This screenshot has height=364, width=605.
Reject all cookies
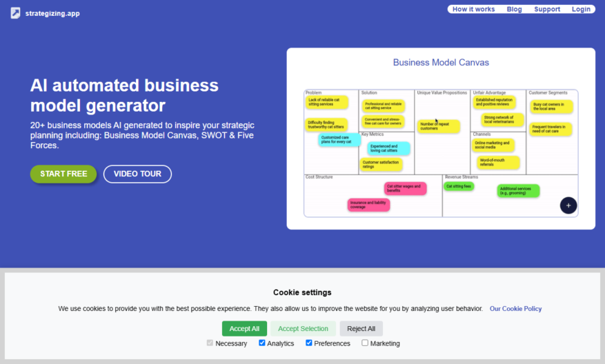click(x=361, y=329)
